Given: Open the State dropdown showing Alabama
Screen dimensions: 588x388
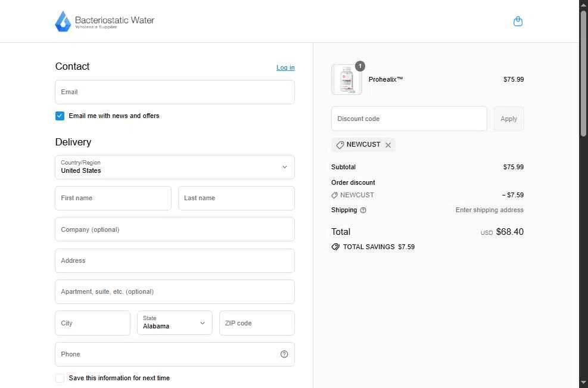Looking at the screenshot, I should tap(175, 322).
